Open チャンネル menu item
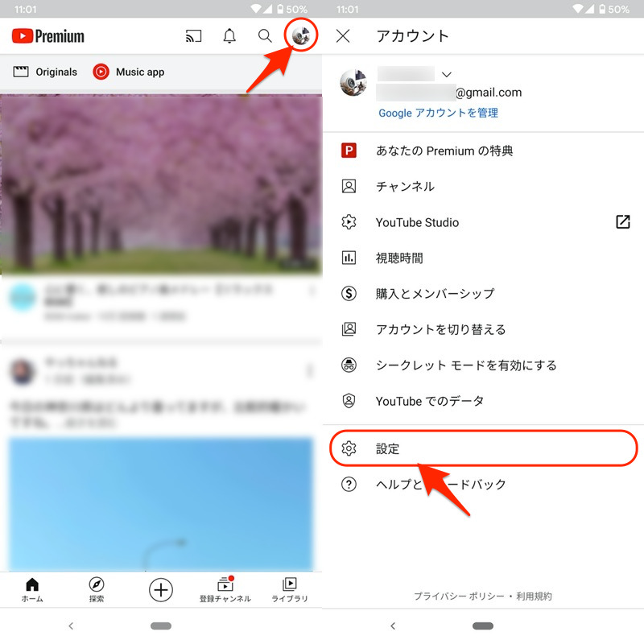 (405, 187)
